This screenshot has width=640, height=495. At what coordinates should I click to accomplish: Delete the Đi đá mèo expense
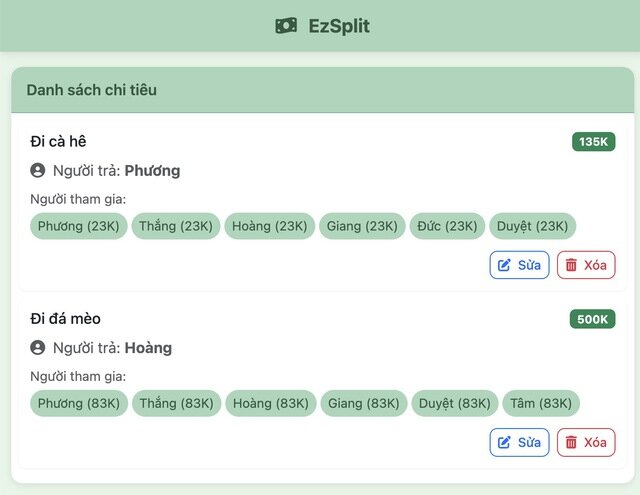(585, 442)
